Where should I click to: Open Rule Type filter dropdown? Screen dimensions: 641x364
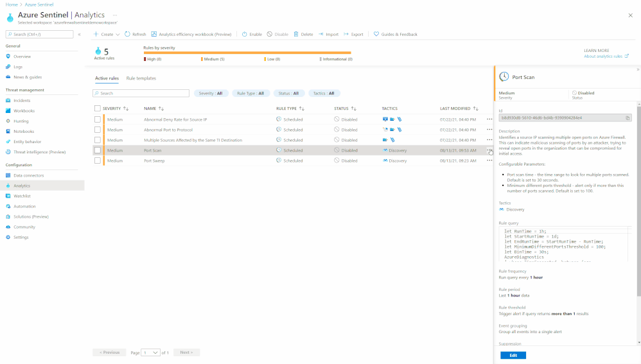[250, 93]
